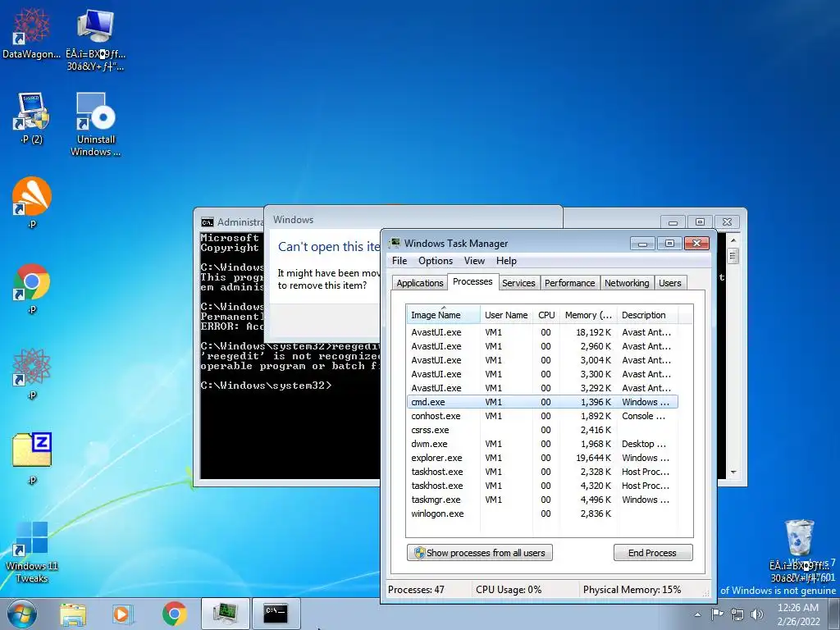Select the taskmgr.exe process row
This screenshot has height=630, width=840.
pyautogui.click(x=542, y=500)
